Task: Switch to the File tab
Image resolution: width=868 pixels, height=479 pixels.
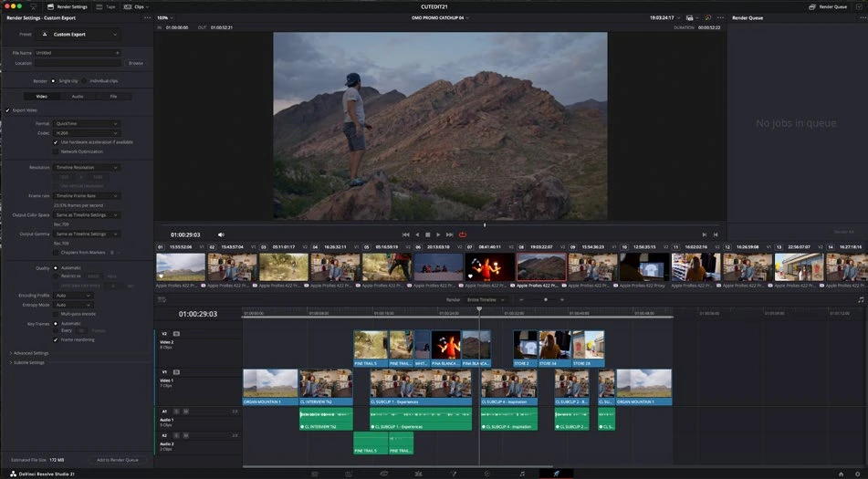Action: tap(113, 96)
